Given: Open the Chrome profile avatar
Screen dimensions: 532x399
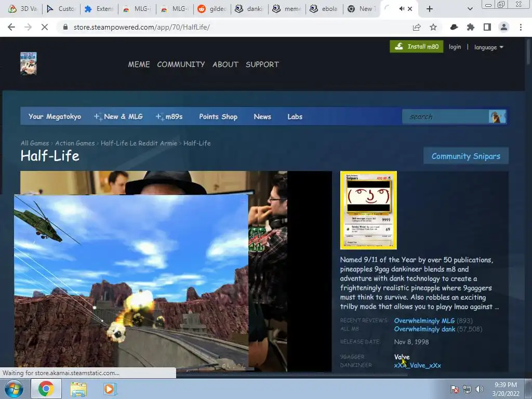Looking at the screenshot, I should point(504,27).
